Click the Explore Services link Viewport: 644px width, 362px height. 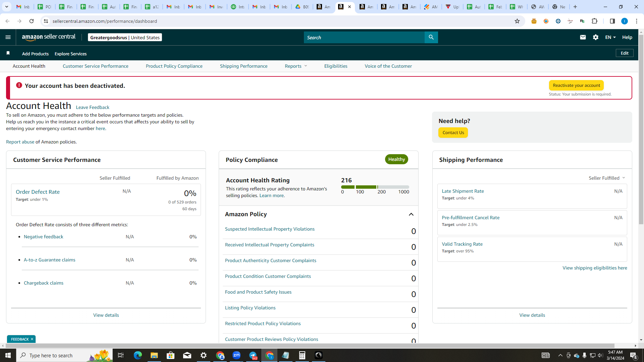(70, 54)
